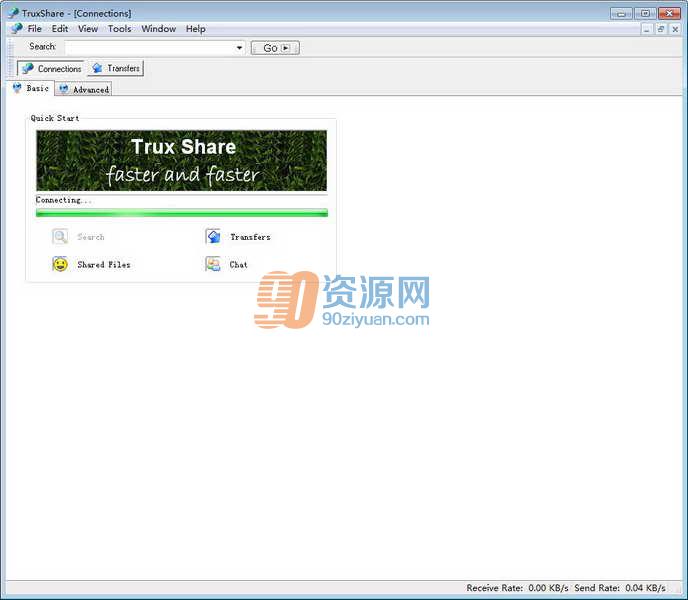Open the Tools menu
Viewport: 688px width, 600px height.
coord(120,29)
